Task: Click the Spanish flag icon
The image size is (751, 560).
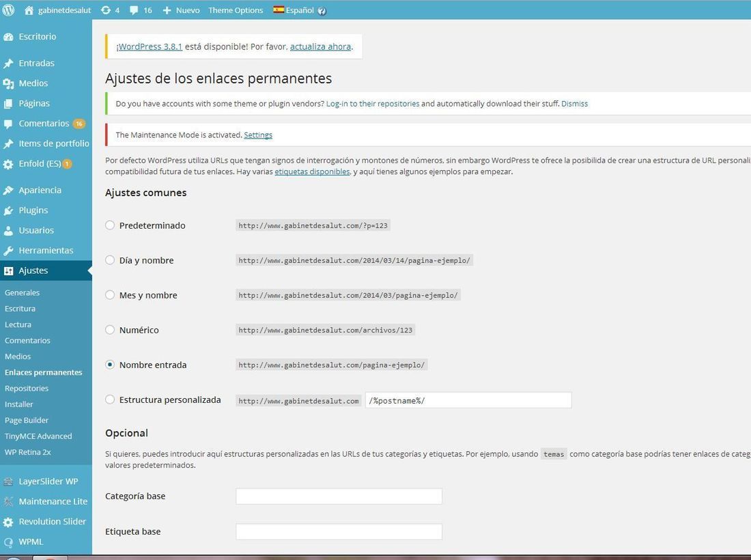Action: tap(279, 9)
